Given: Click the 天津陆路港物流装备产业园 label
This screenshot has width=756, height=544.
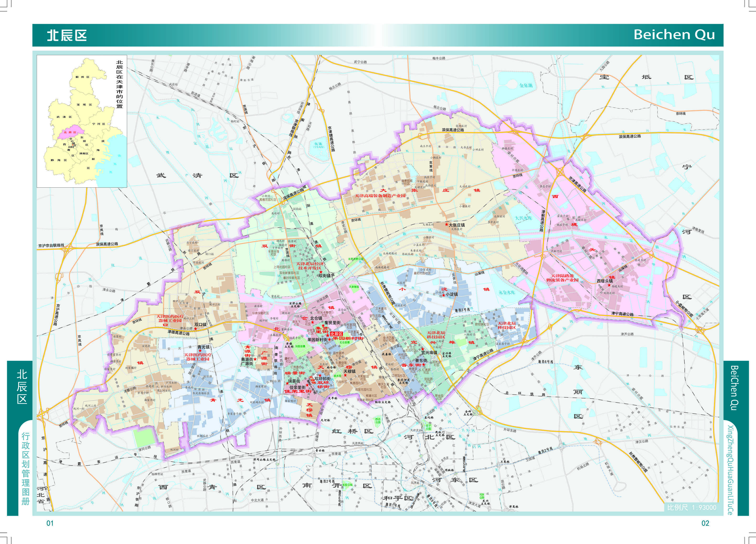Looking at the screenshot, I should [x=562, y=278].
